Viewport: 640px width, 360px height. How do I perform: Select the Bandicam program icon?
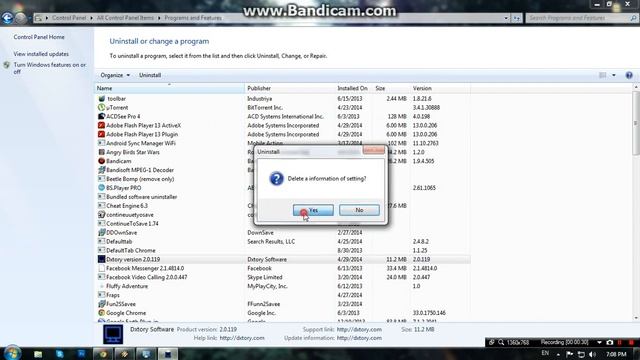coord(101,161)
